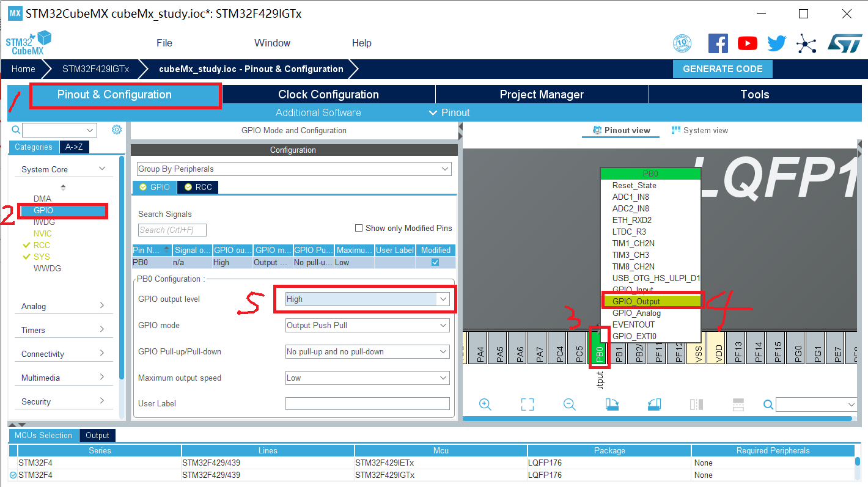This screenshot has height=487, width=868.
Task: Zoom out of the pinout view
Action: click(570, 405)
